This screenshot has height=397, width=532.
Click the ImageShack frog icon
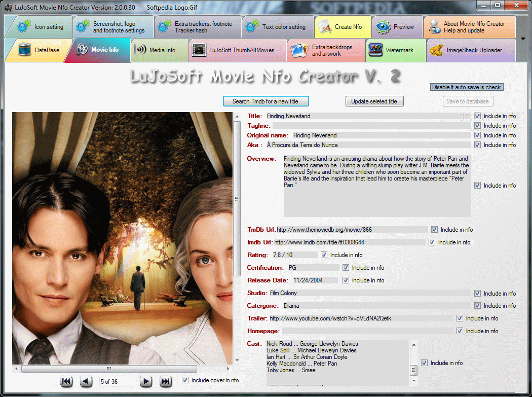point(436,50)
